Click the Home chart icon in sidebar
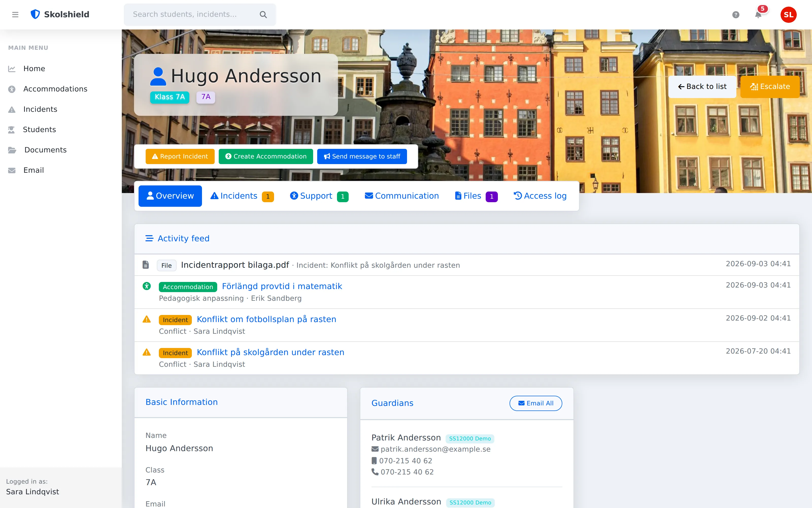 click(12, 69)
